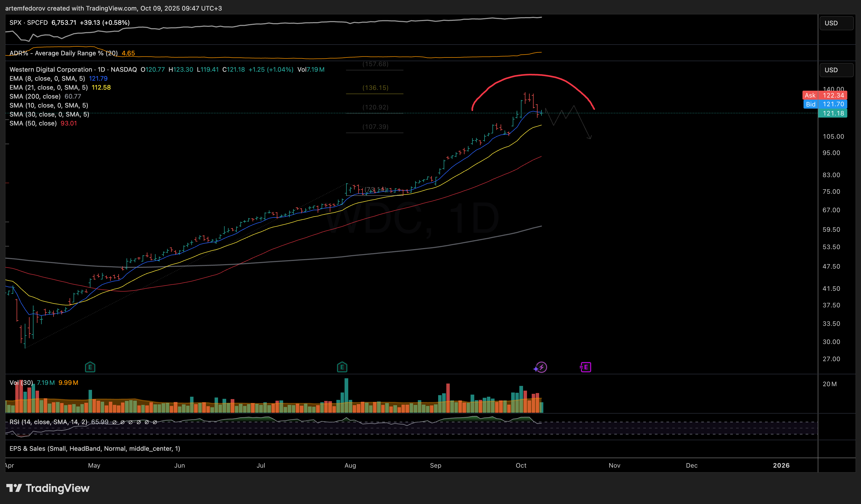Click the Aug label on time axis
The width and height of the screenshot is (861, 504).
pos(350,466)
